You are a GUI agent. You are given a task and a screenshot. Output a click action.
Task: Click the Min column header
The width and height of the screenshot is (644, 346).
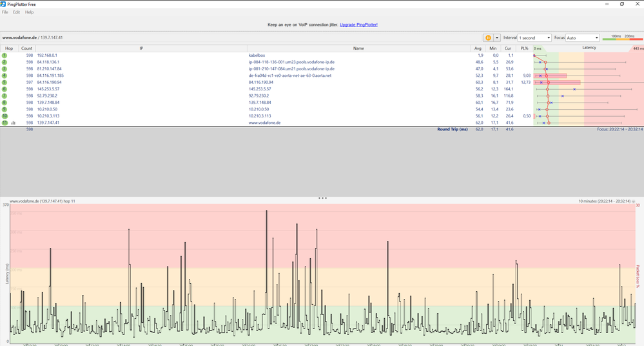pyautogui.click(x=493, y=48)
